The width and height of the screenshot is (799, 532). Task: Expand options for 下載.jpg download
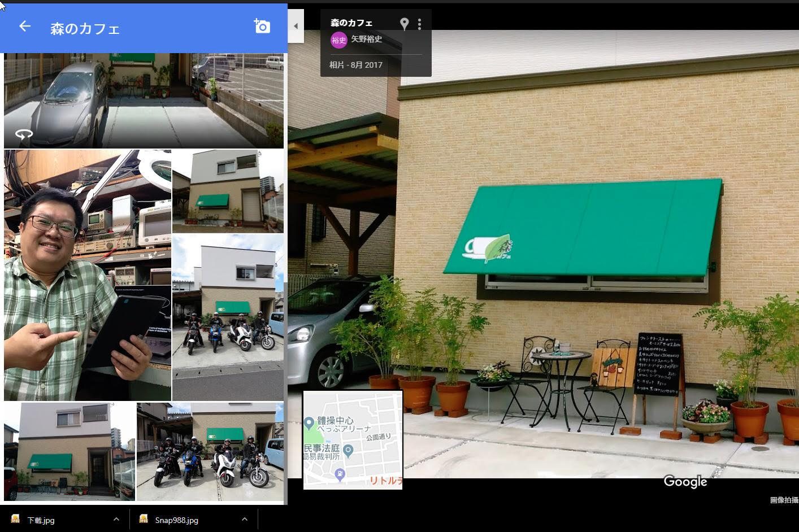coord(116,520)
